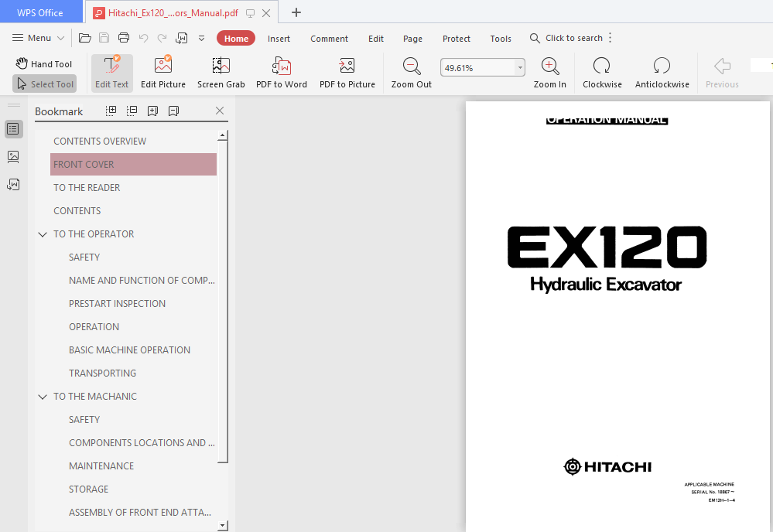This screenshot has width=773, height=532.
Task: Open the Tools tab
Action: (501, 39)
